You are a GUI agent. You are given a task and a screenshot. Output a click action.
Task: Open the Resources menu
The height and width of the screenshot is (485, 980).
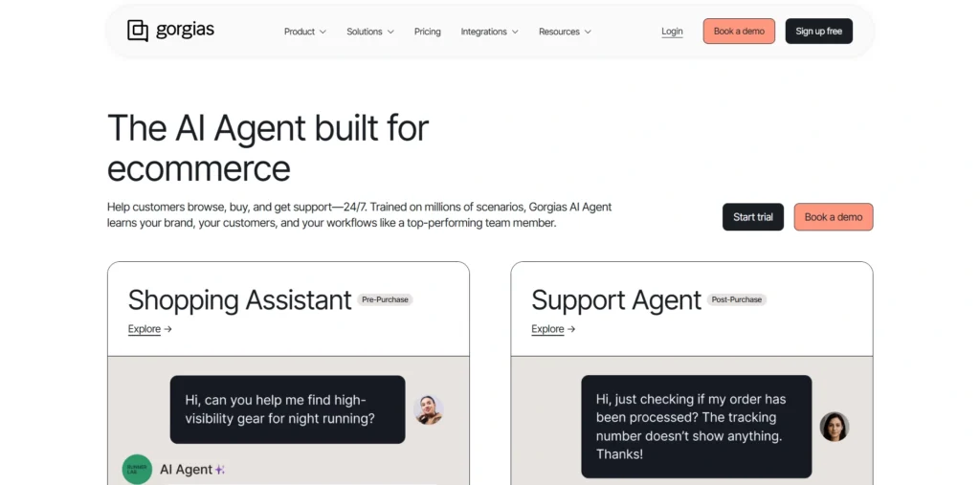click(565, 32)
